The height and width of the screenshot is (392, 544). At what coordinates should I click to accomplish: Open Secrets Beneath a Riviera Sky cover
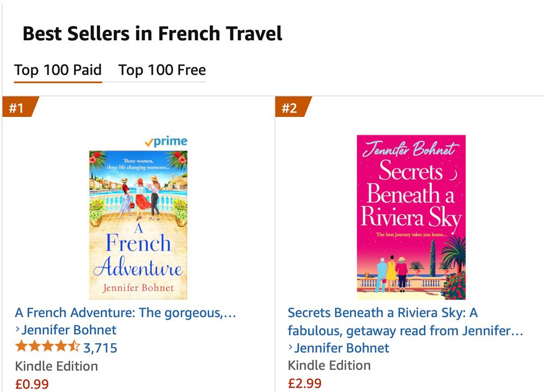click(411, 217)
